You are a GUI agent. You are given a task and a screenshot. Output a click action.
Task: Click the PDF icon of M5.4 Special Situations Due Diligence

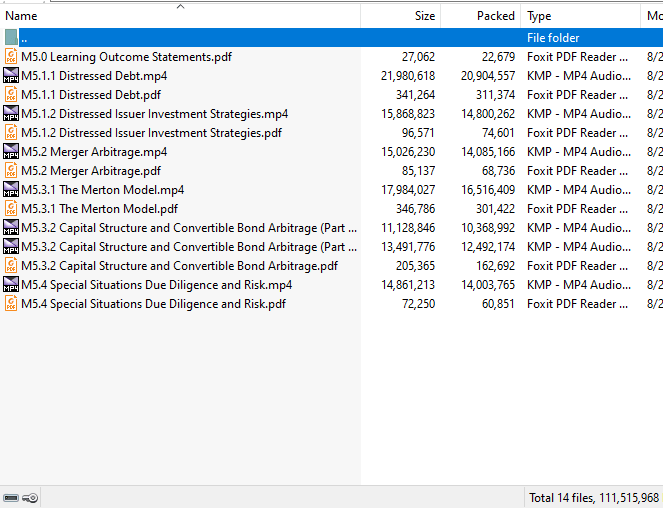pos(11,304)
